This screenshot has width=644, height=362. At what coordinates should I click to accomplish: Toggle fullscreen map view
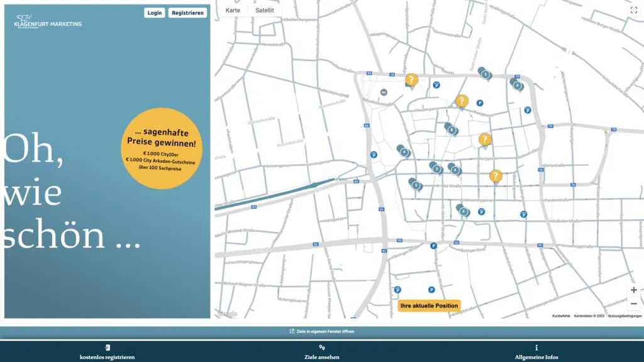[633, 10]
